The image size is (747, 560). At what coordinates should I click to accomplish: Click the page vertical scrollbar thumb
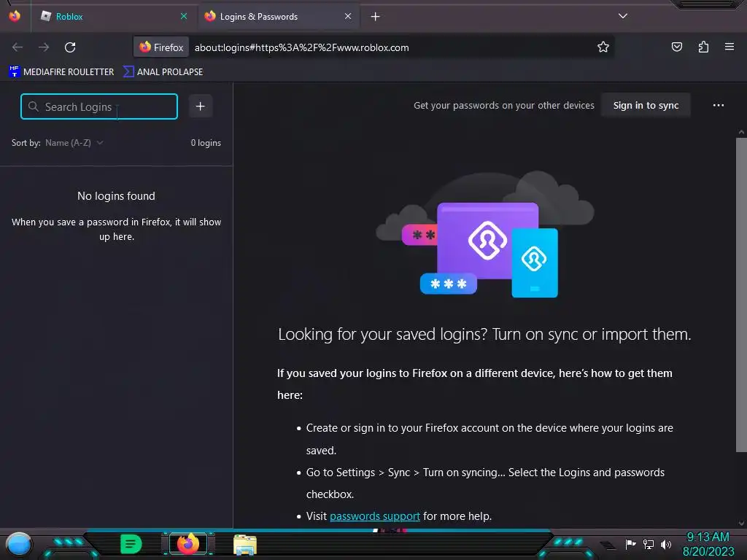pyautogui.click(x=741, y=295)
